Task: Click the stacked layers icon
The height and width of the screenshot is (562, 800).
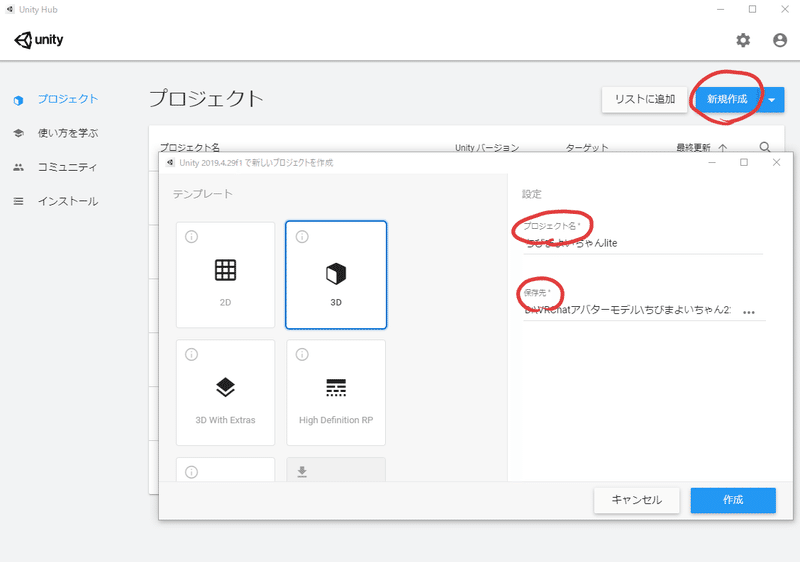Action: [x=226, y=387]
